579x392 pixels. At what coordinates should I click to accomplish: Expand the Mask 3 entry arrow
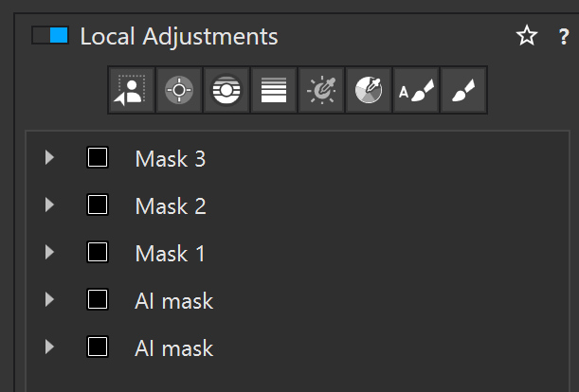click(x=50, y=157)
